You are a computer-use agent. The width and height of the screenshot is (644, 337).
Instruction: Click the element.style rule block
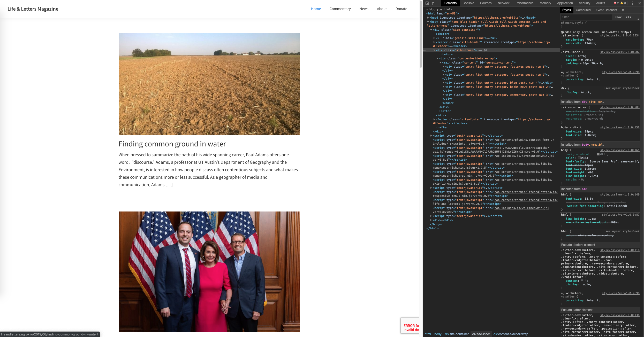(x=600, y=25)
